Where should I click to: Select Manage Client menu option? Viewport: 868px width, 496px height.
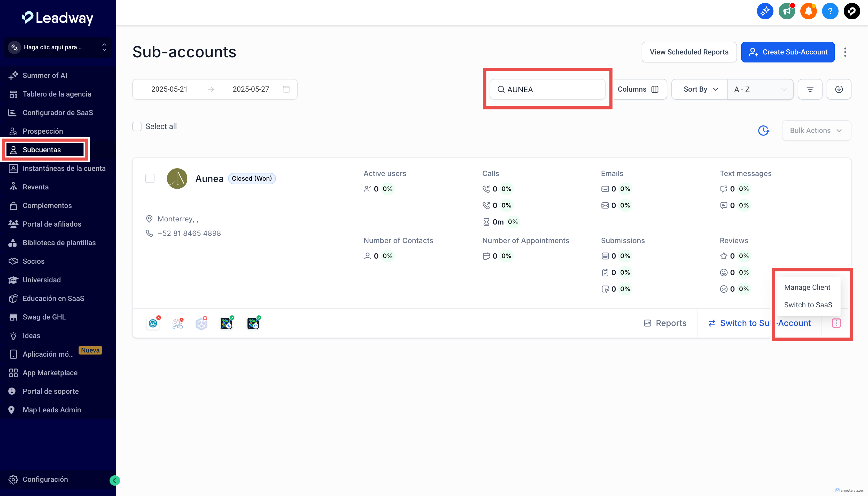pyautogui.click(x=807, y=287)
